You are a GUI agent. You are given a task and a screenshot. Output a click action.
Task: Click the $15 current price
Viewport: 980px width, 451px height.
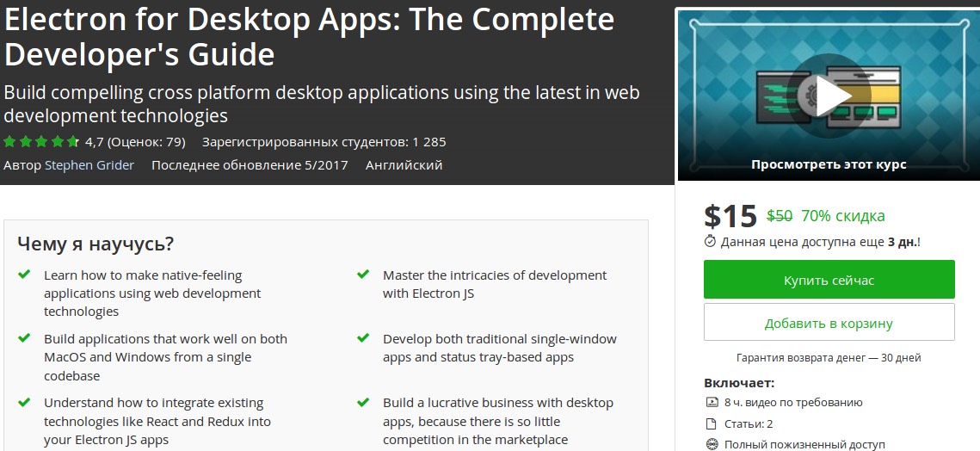click(x=730, y=216)
